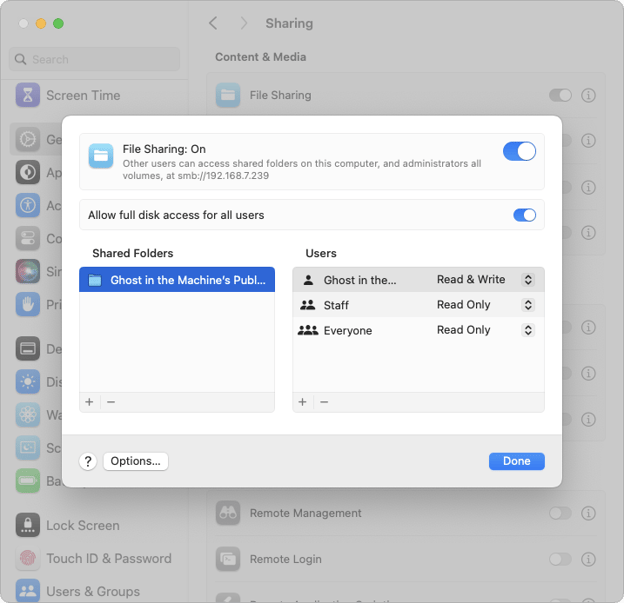Click the back arrow in Sharing header

[213, 23]
